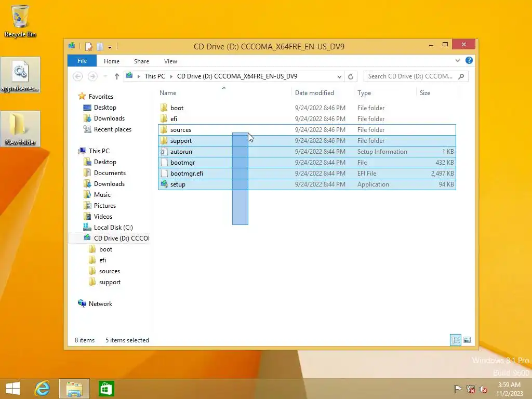Open File Explorer taskbar button
Screen dimensions: 532x399
74,389
